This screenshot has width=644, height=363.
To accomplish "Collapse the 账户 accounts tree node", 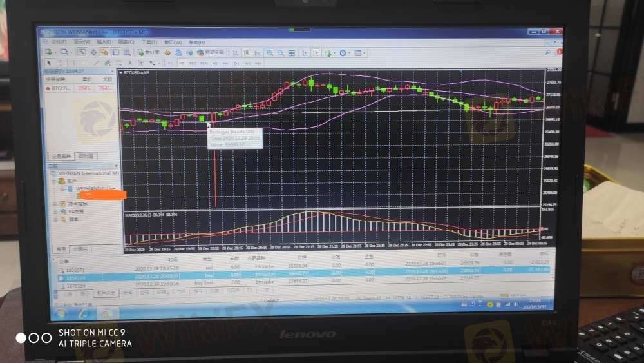I will 54,181.
